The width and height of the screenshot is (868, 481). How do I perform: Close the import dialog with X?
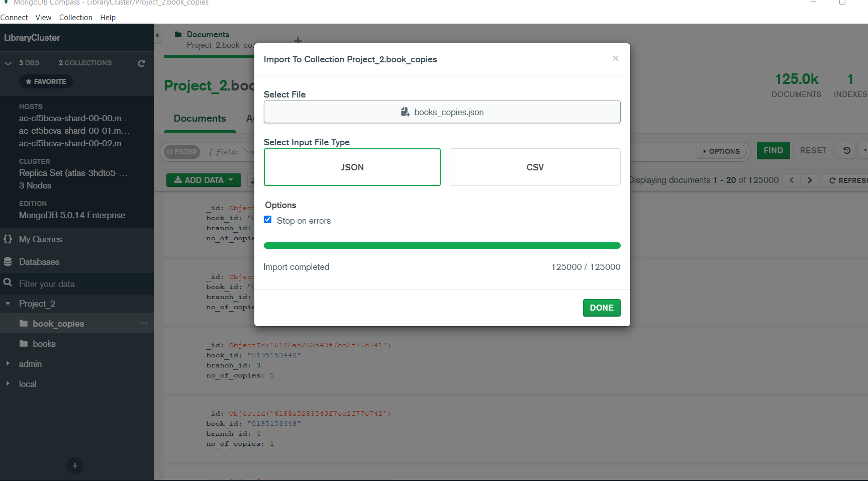[x=615, y=58]
